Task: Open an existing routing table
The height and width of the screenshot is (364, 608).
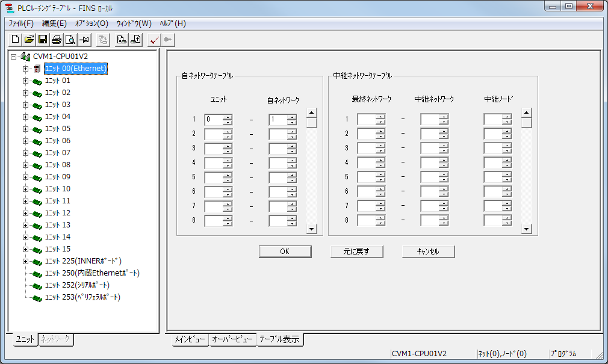Action: click(x=28, y=39)
